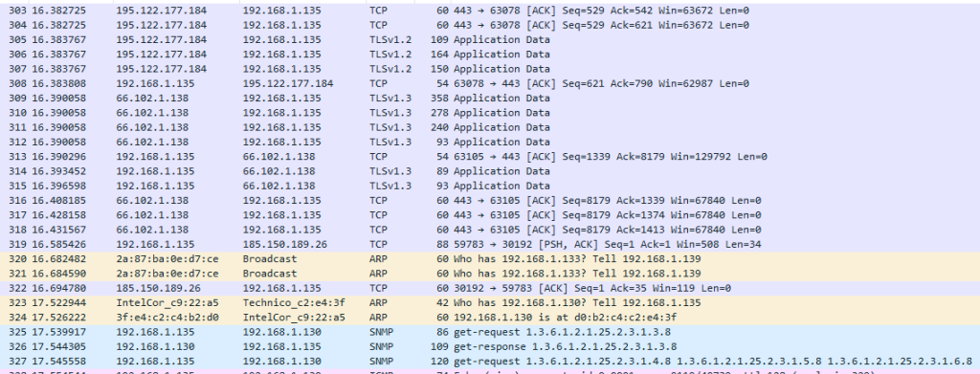Select packet 303 TCP ACK row
Screen dimensions: 980x374
coord(490,11)
